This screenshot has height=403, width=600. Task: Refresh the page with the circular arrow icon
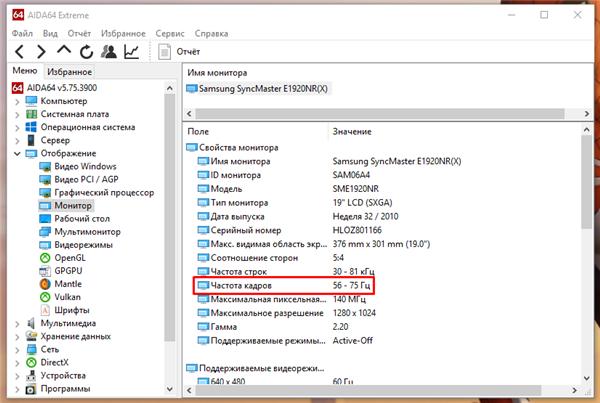86,52
